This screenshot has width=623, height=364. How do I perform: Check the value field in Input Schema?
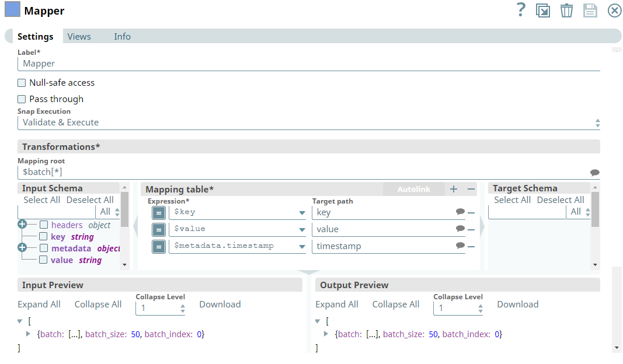click(44, 260)
